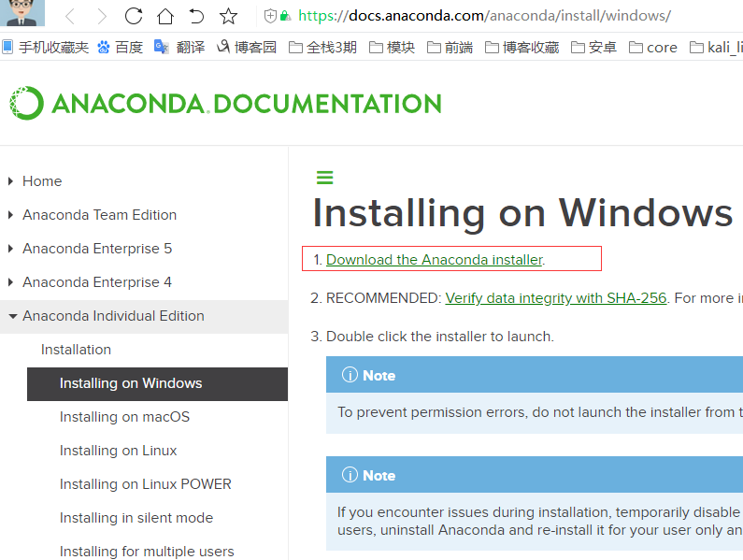Open Installing on Linux POWER page

(146, 484)
